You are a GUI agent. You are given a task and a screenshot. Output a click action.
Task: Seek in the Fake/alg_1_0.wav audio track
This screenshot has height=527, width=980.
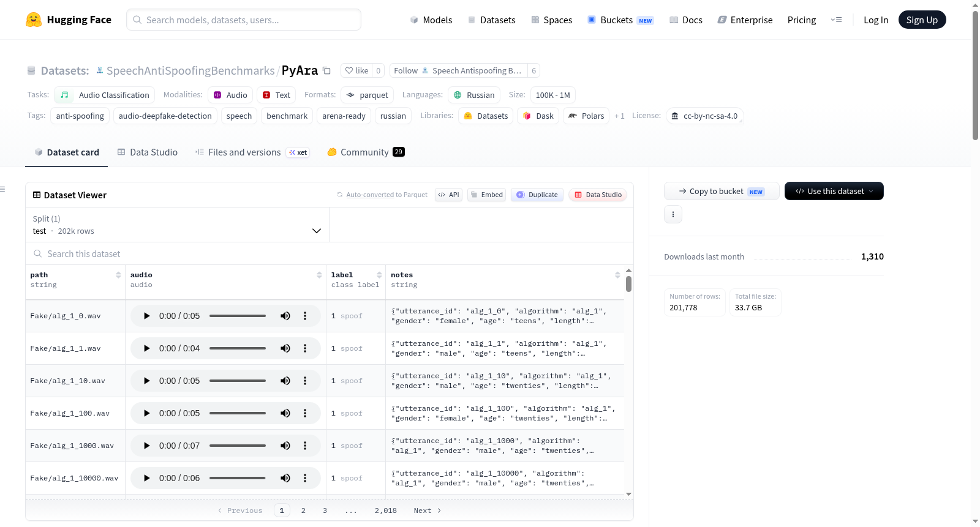[238, 316]
